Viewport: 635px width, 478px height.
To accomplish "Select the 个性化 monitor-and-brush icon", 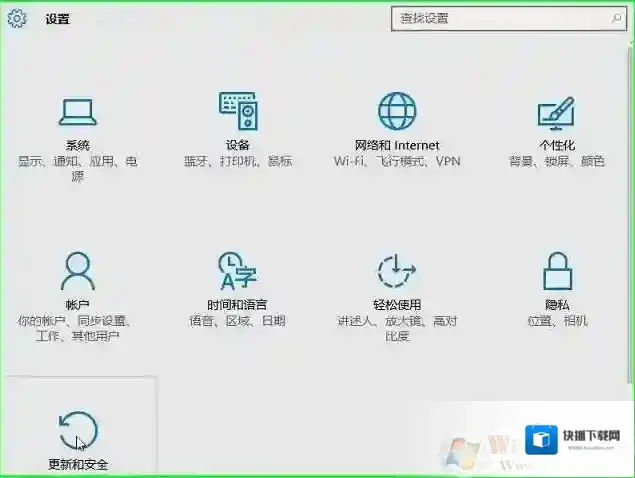I will coord(556,111).
